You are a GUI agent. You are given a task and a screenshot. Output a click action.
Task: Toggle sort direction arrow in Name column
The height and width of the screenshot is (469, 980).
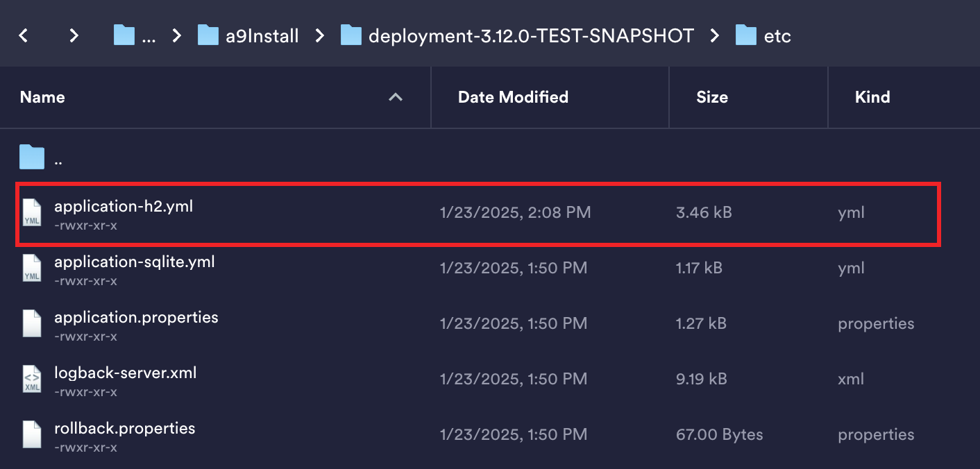click(x=396, y=97)
